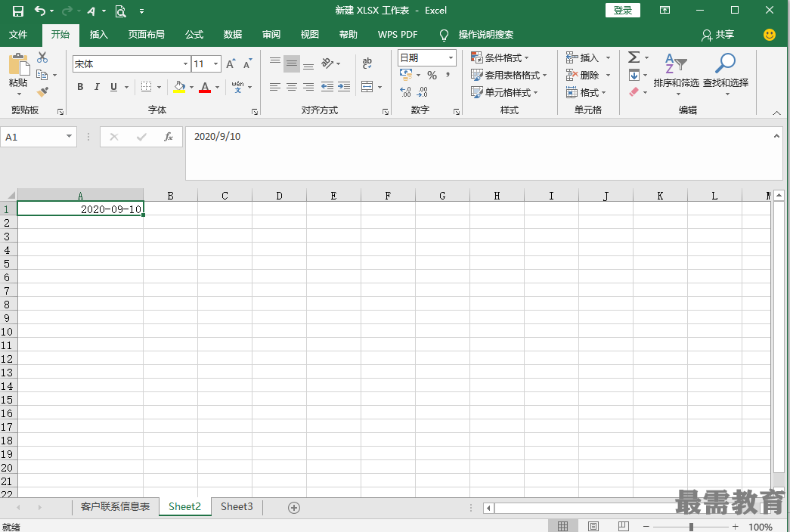Switch to Page Layout view in status bar
This screenshot has height=532, width=790.
[x=593, y=527]
